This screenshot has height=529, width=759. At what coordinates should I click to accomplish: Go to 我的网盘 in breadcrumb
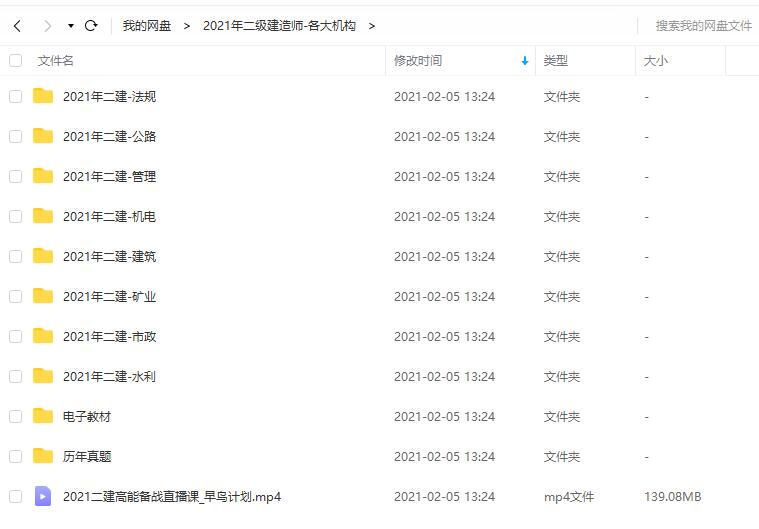pos(146,26)
